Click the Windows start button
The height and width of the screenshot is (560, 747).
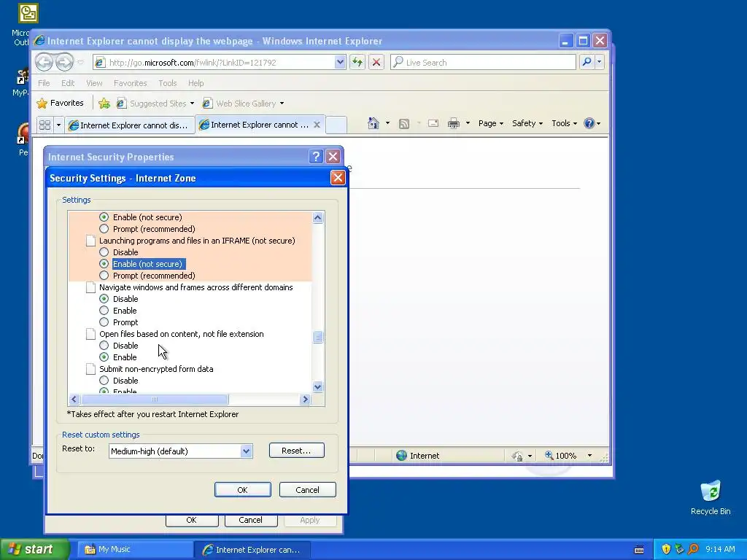[34, 549]
